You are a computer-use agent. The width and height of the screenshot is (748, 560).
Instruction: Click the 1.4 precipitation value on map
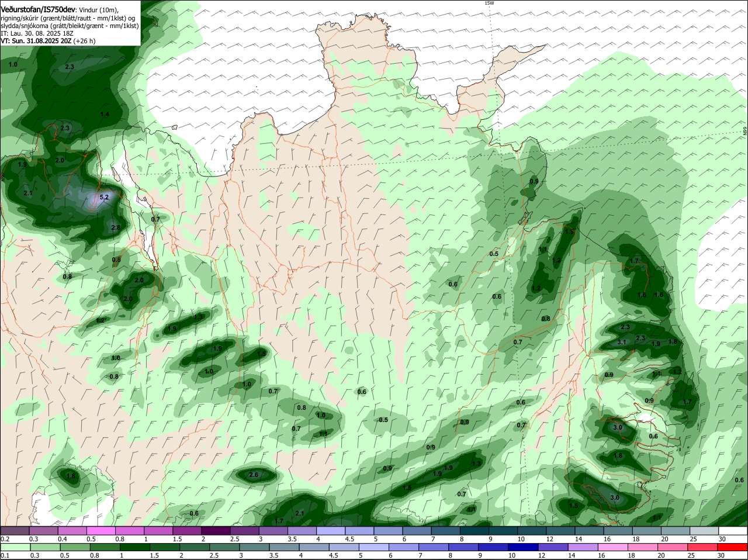(105, 115)
